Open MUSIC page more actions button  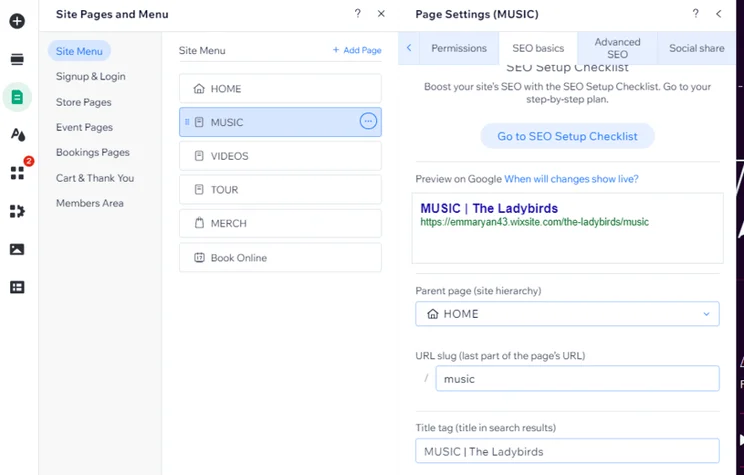click(x=368, y=121)
